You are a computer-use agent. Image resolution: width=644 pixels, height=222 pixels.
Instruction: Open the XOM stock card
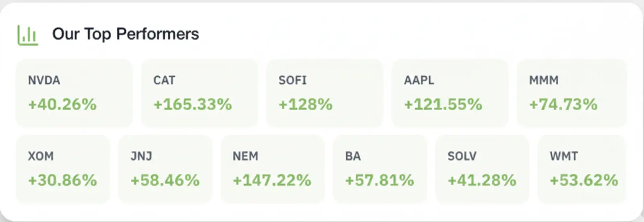click(63, 169)
